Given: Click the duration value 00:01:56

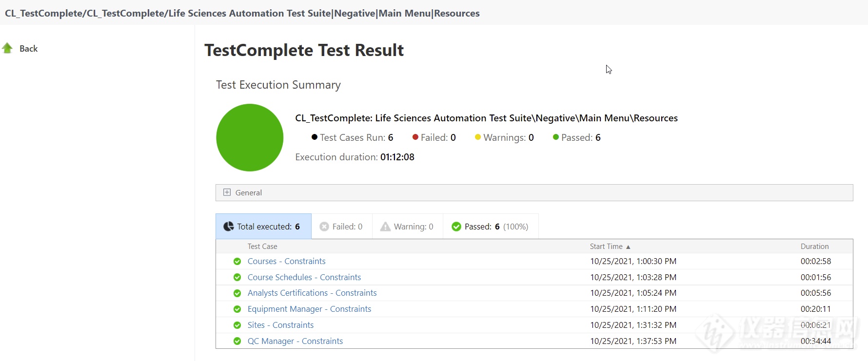Looking at the screenshot, I should coord(816,277).
